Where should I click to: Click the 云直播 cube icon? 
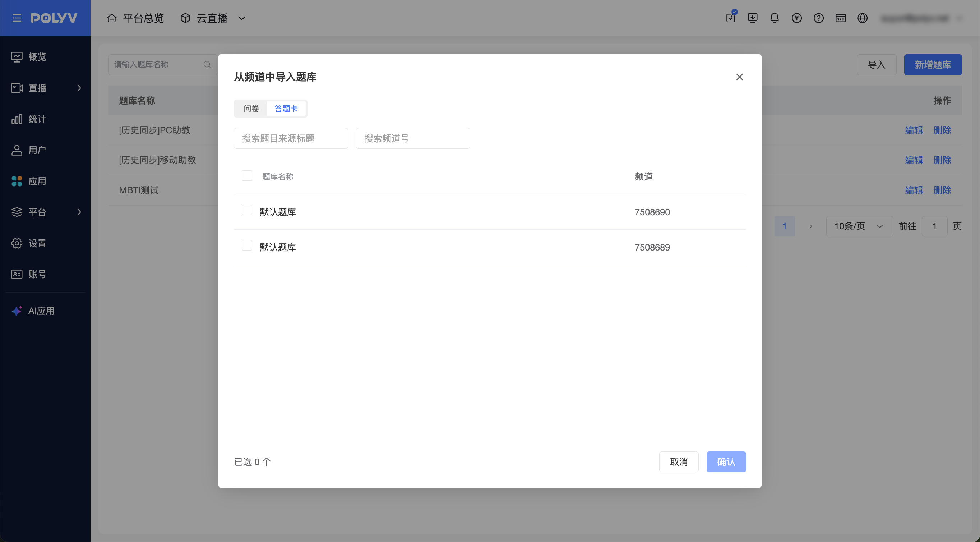point(185,18)
